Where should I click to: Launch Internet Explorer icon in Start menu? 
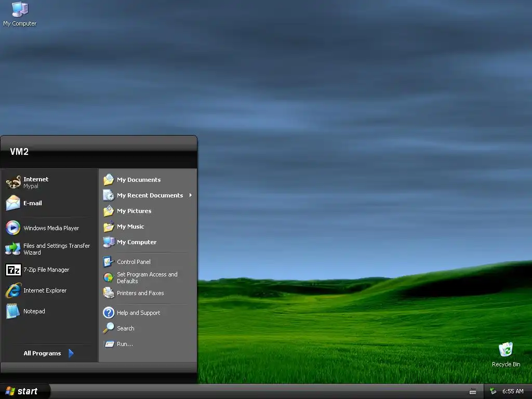(13, 290)
